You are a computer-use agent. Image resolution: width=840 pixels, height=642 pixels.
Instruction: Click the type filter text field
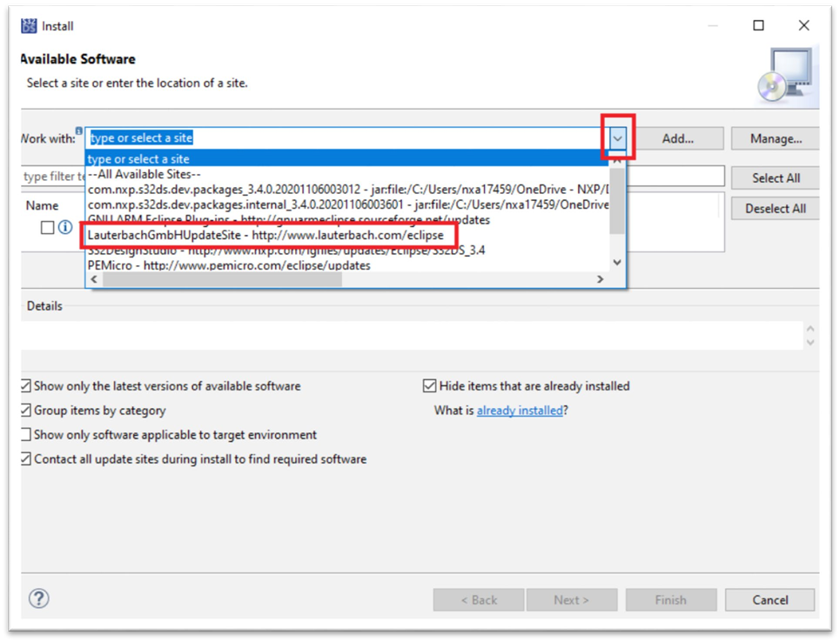[48, 176]
